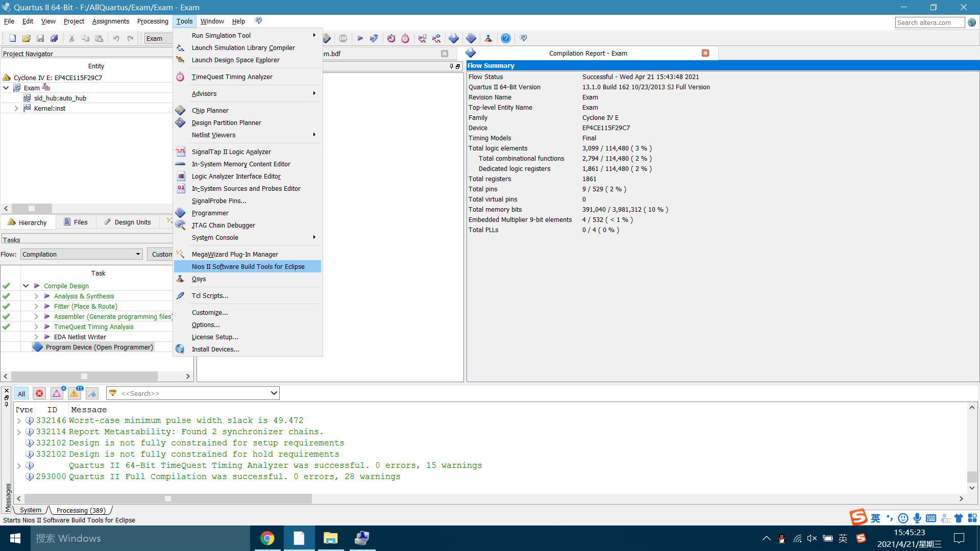Click the RTL simulation toolbar icon

coord(423,38)
